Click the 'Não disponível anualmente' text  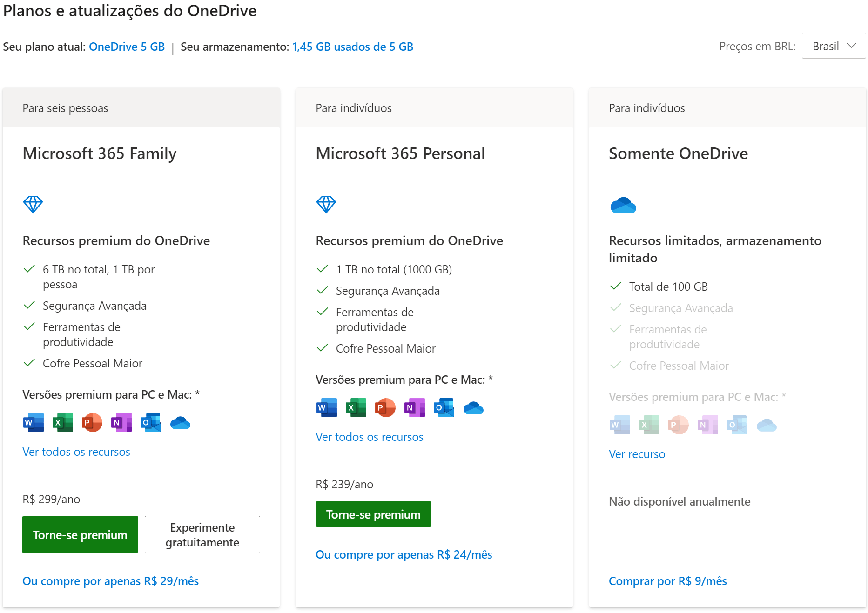[680, 501]
